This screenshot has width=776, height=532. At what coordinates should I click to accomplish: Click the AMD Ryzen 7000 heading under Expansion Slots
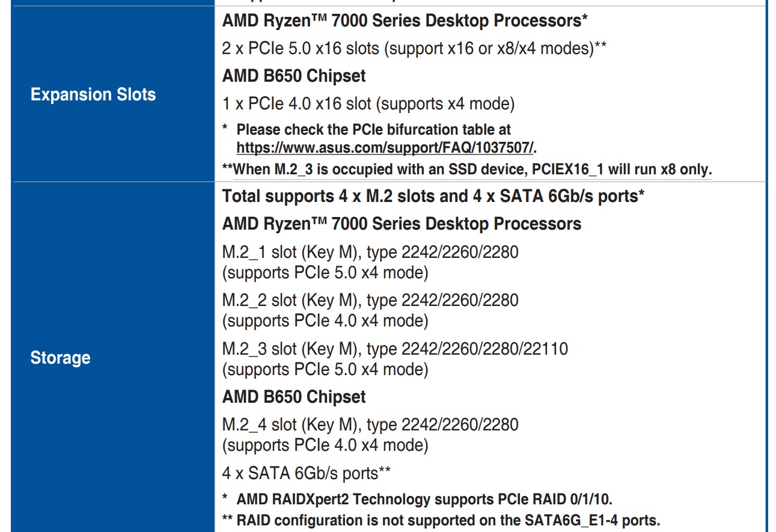pos(405,20)
